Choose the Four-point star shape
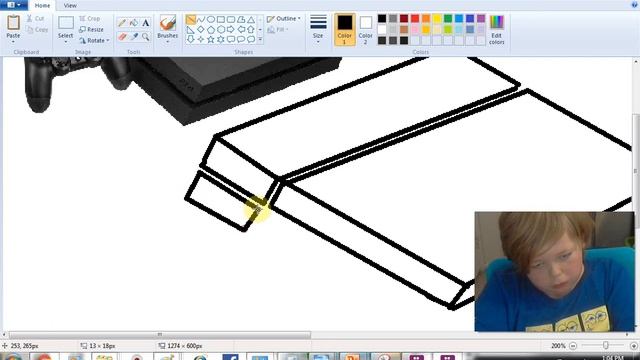 point(201,40)
